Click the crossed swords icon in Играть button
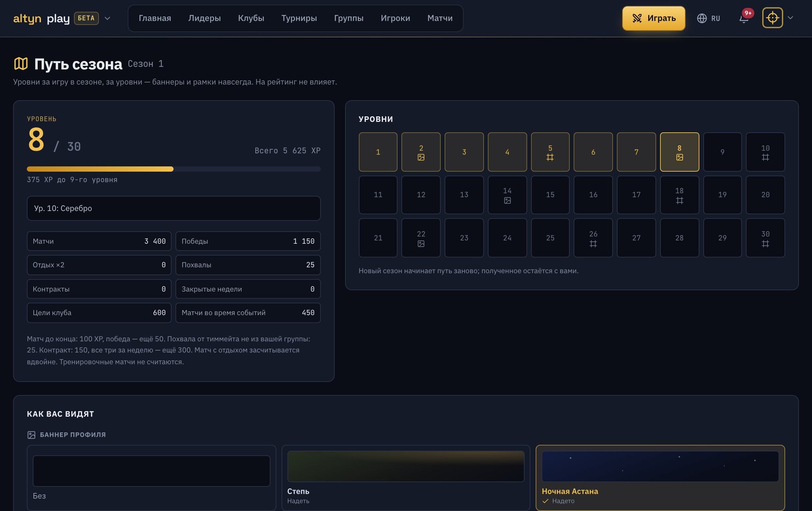The image size is (812, 511). (x=637, y=18)
